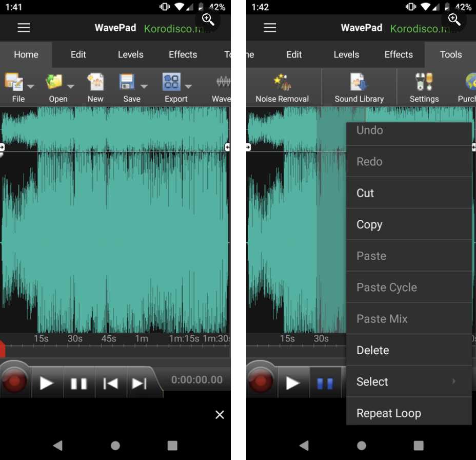Expand the Open dropdown arrow

pos(70,87)
